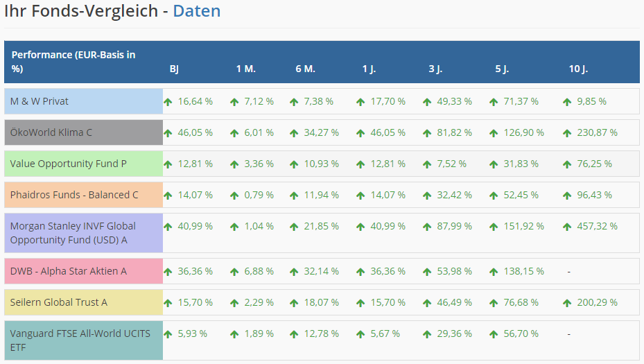The width and height of the screenshot is (644, 364).
Task: Click the up arrow next to Vanguard 5,67 %
Action: pos(360,334)
